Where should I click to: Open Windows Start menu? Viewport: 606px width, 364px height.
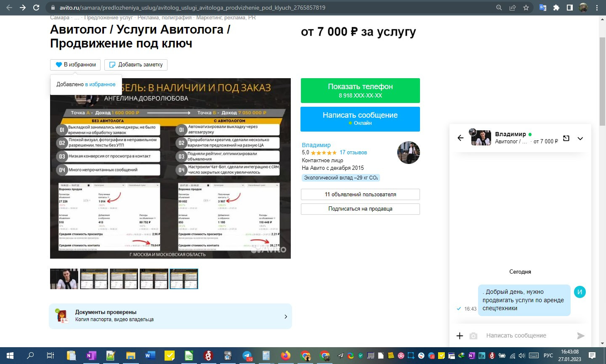(x=10, y=356)
